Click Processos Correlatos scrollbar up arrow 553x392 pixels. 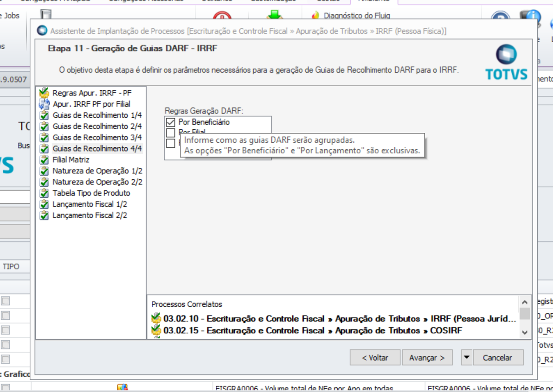click(525, 302)
